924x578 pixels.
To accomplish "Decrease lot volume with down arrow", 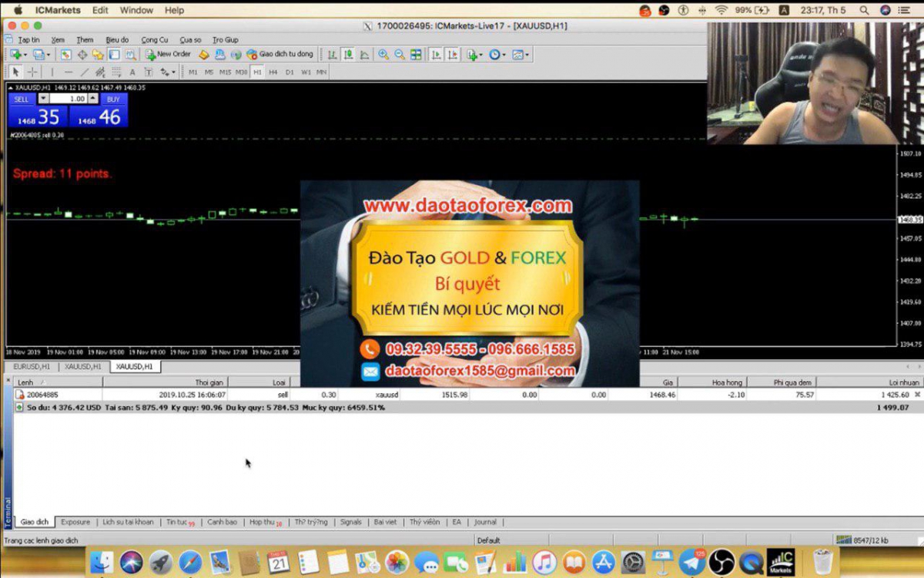I will point(43,99).
